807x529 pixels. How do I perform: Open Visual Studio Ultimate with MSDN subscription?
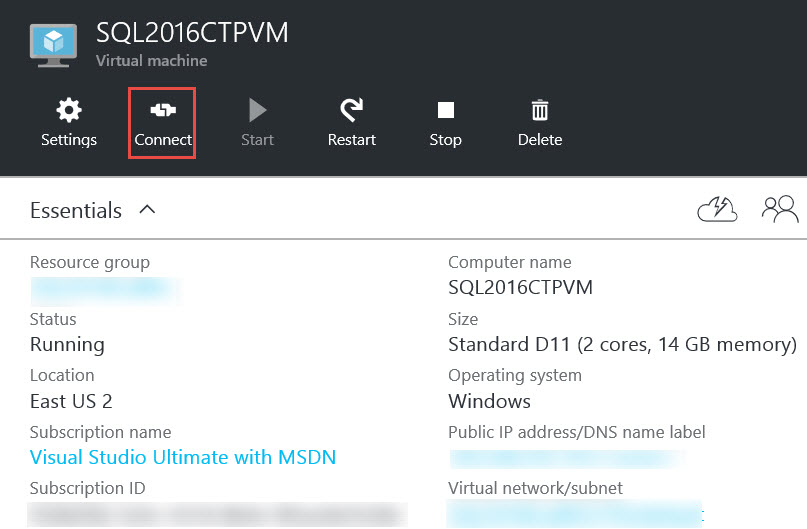pos(183,457)
